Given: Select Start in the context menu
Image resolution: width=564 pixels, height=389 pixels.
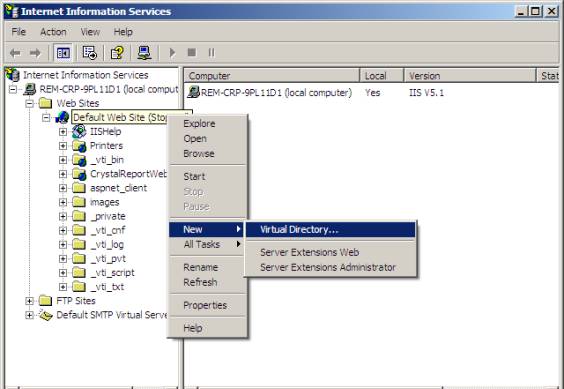Looking at the screenshot, I should pyautogui.click(x=208, y=176).
